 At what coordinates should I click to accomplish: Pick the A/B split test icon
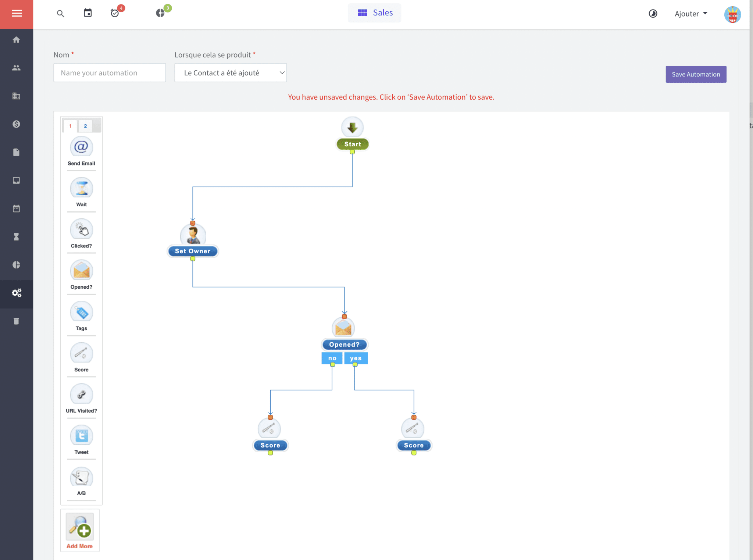81,477
